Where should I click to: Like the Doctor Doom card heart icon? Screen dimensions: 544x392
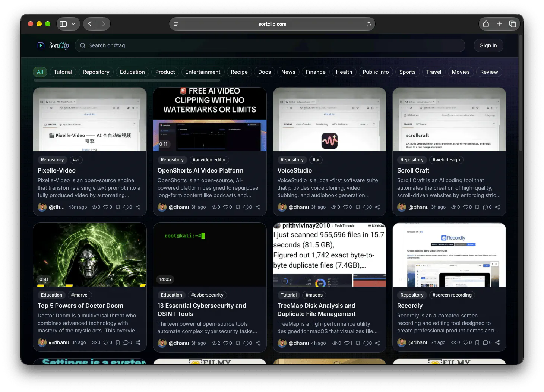point(106,342)
